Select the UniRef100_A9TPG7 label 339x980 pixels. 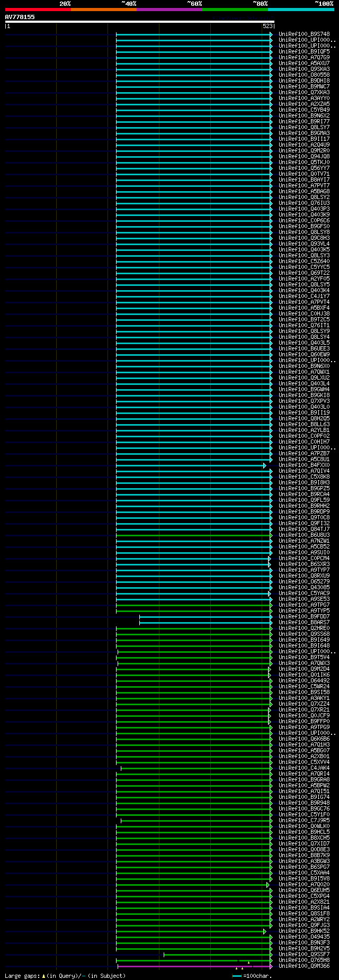(304, 605)
